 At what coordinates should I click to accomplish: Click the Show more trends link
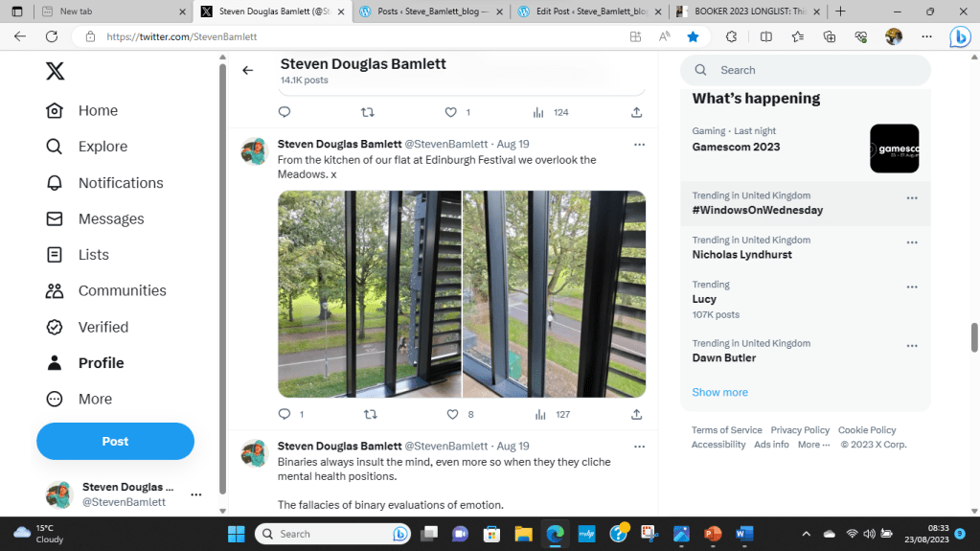pyautogui.click(x=719, y=392)
